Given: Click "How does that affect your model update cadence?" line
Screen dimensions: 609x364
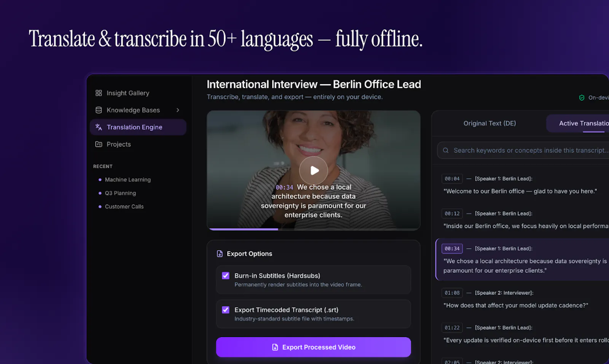Looking at the screenshot, I should tap(516, 305).
